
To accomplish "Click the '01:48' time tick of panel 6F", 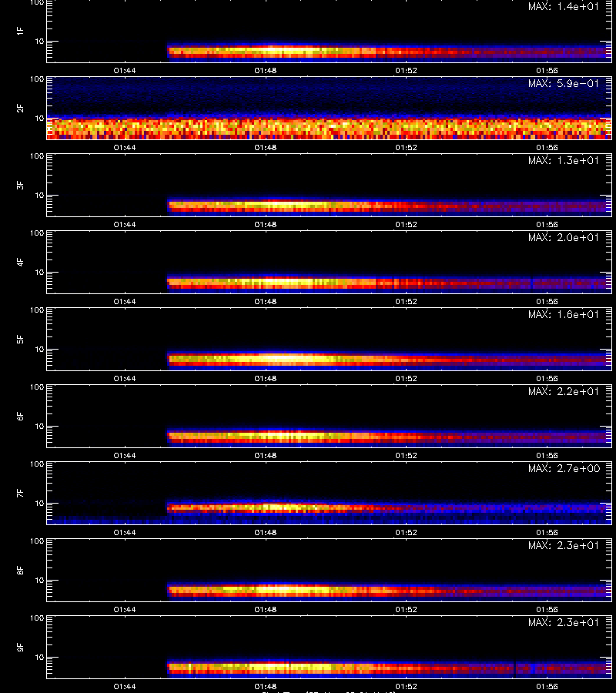I will pos(265,455).
